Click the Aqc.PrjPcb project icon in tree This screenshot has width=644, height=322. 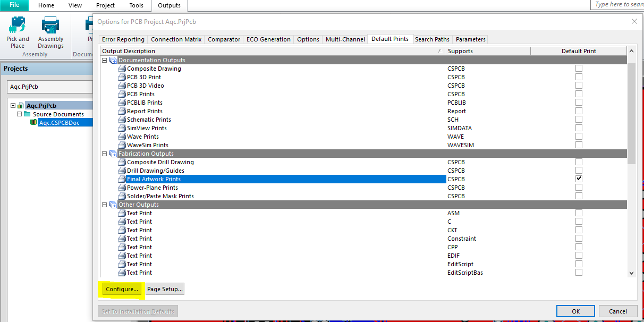(x=20, y=105)
